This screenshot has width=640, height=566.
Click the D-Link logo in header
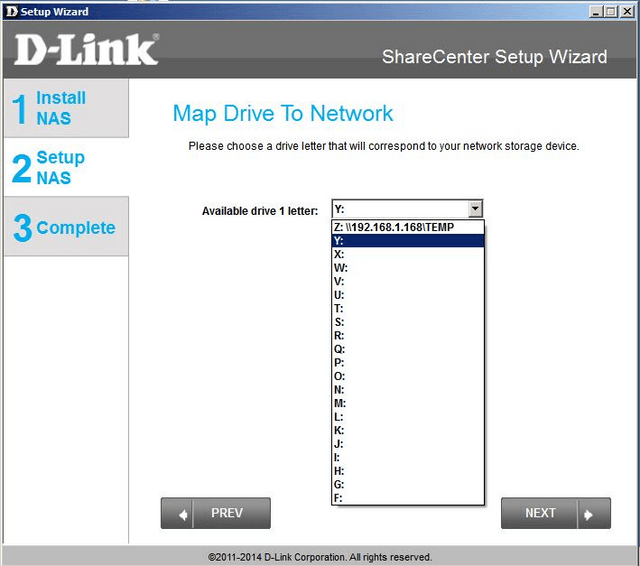coord(87,49)
